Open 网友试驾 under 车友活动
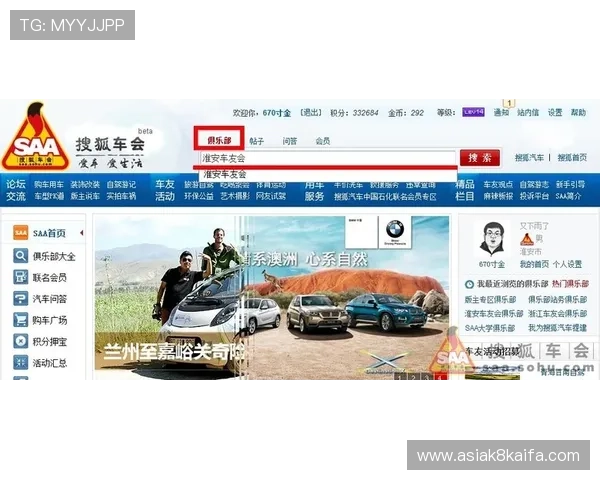Image resolution: width=600 pixels, height=480 pixels. click(271, 196)
